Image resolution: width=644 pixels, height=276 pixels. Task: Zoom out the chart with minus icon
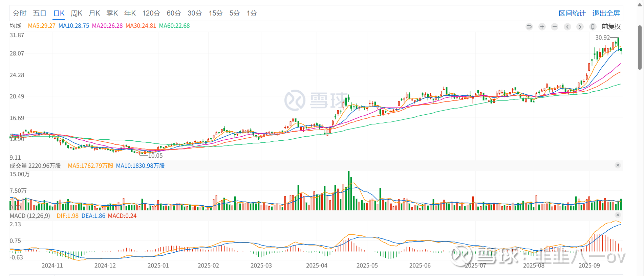coord(555,27)
